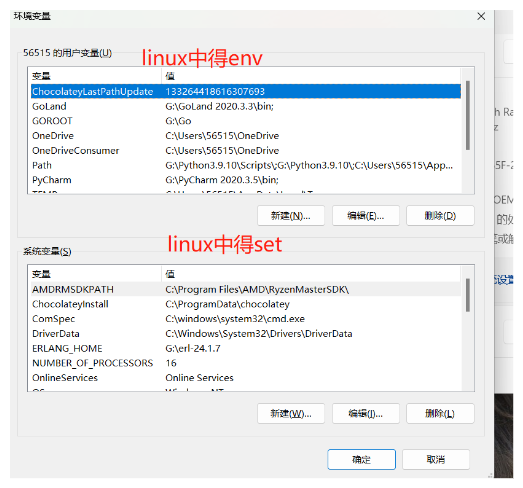
Task: Click 删除(L) button for system variables
Action: point(440,414)
